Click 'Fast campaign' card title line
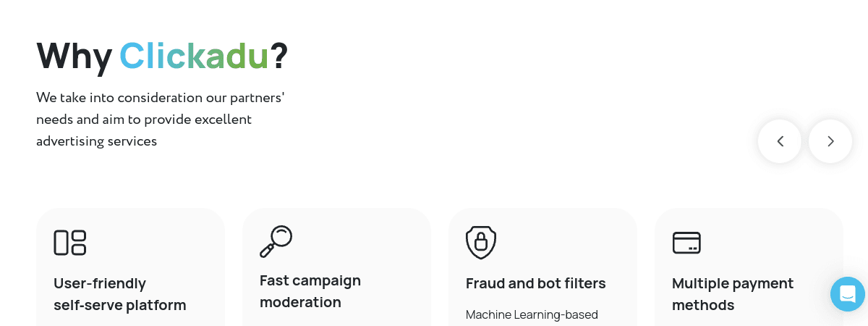The width and height of the screenshot is (868, 326). [310, 280]
